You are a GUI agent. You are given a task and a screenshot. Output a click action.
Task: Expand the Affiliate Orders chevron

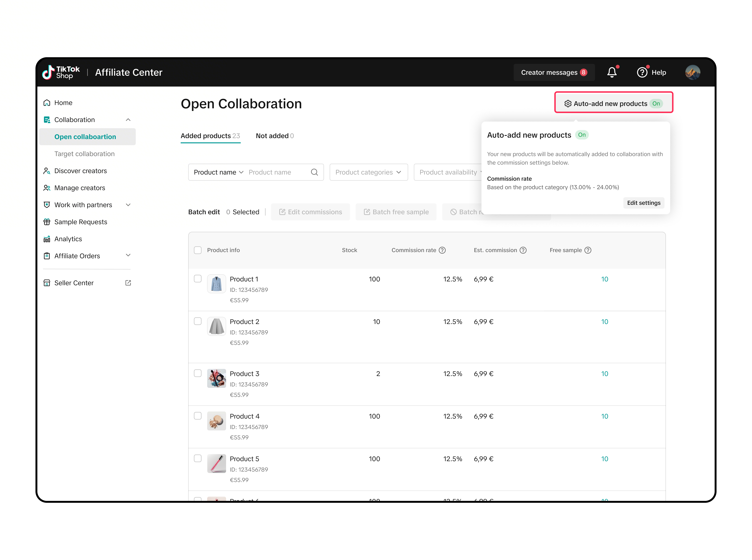(128, 255)
